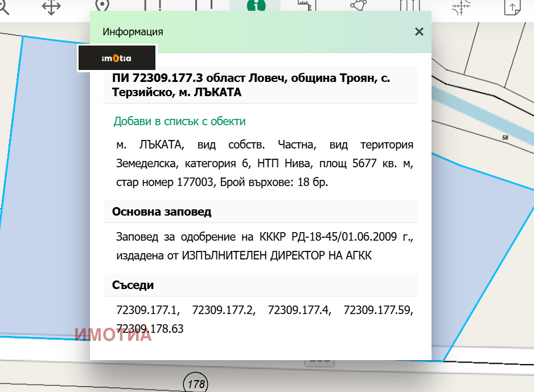Open 'Добави в списък с обекти' link
Screen dimensions: 534x392
click(179, 121)
